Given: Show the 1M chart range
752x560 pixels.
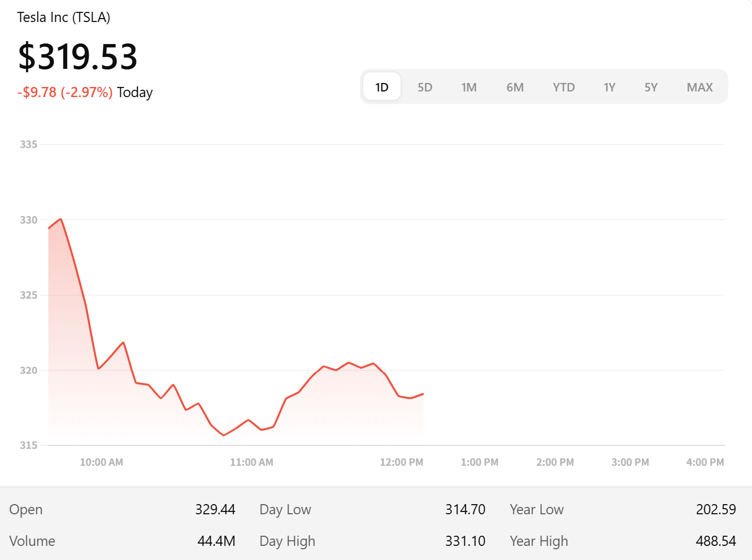Looking at the screenshot, I should (469, 87).
